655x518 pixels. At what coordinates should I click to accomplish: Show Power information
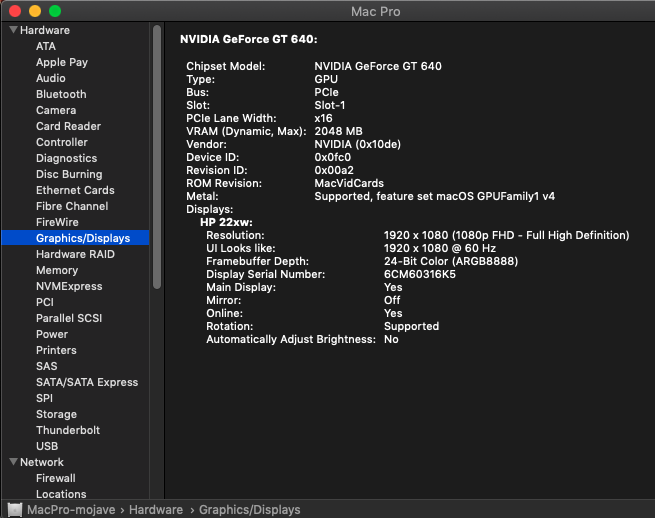pyautogui.click(x=52, y=334)
